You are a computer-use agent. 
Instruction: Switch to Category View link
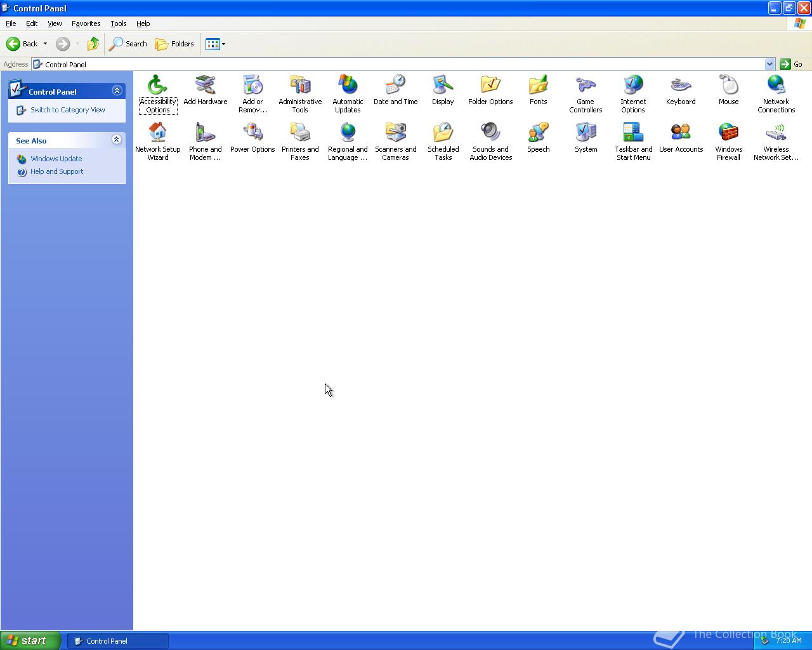(68, 110)
